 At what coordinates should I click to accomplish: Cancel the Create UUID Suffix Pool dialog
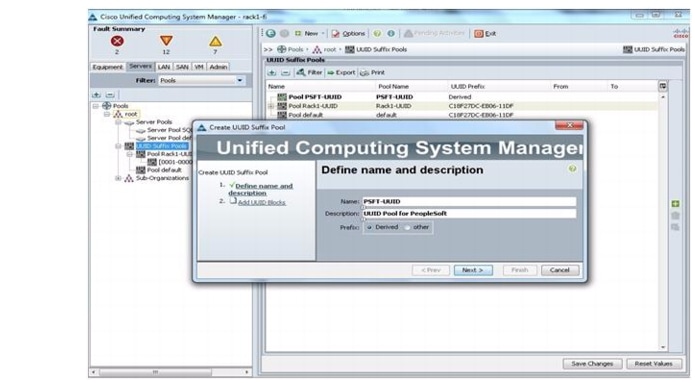pos(560,270)
